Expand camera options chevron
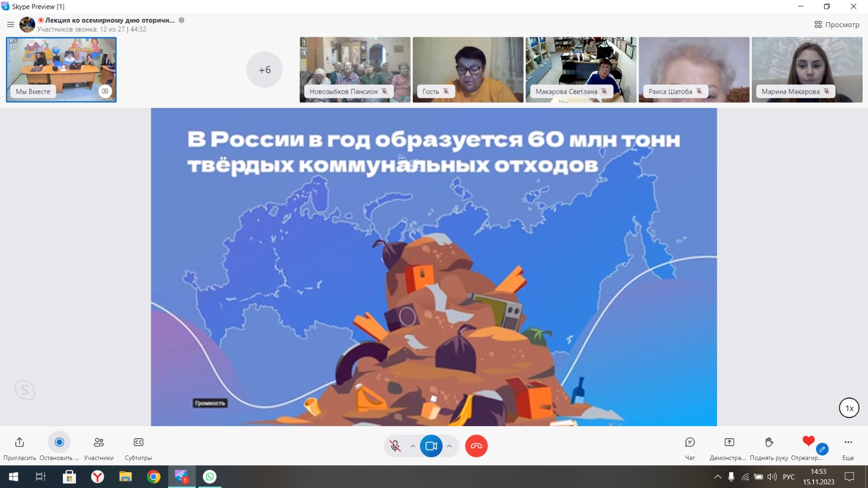The image size is (868, 488). click(x=449, y=446)
